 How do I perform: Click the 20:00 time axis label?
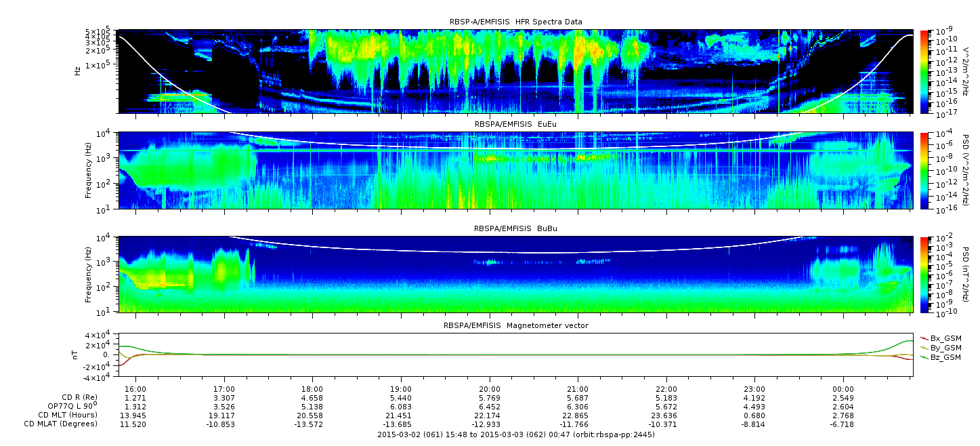(x=489, y=389)
